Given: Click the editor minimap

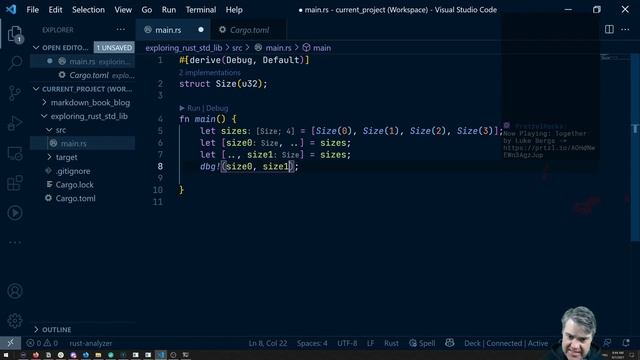Looking at the screenshot, I should point(615,59).
